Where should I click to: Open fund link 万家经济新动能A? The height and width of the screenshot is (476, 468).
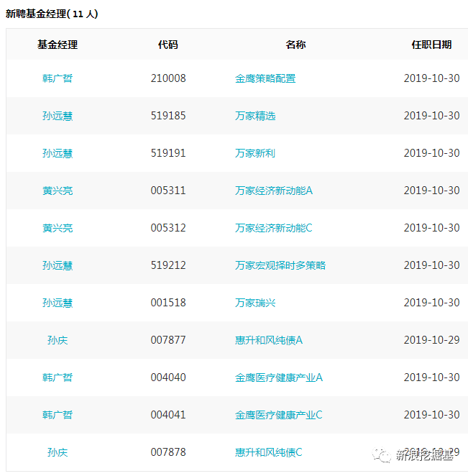(x=274, y=191)
